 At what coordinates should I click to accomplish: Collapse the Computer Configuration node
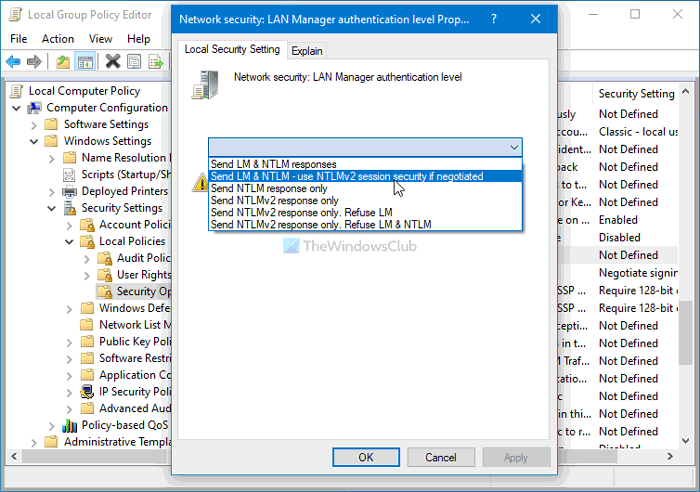point(17,108)
